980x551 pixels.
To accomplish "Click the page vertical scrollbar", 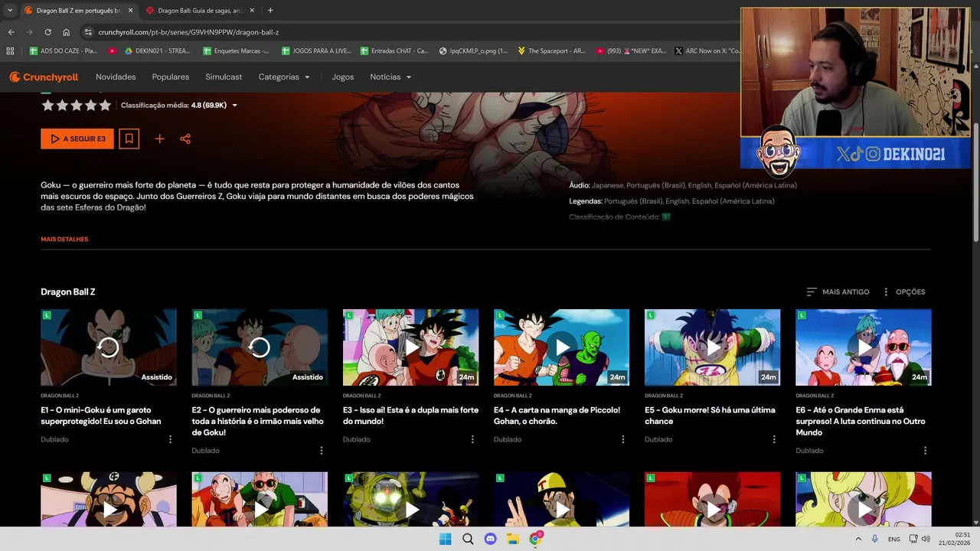I will (x=975, y=181).
